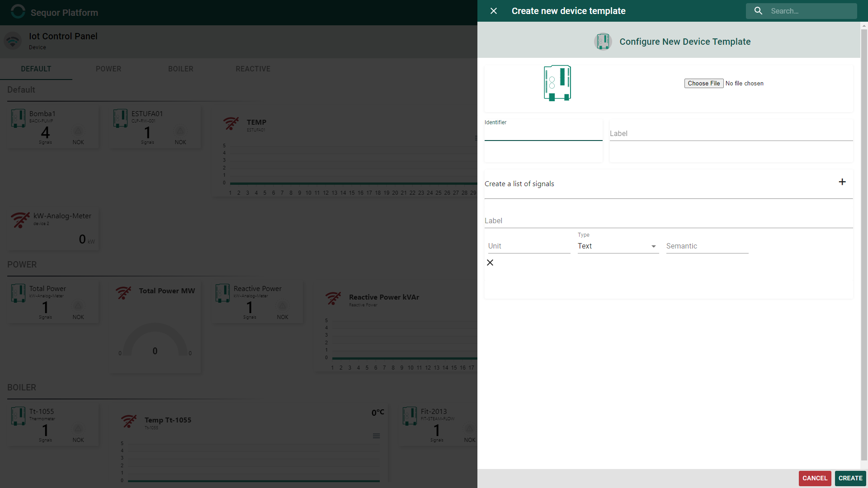Click the No file chosen text
This screenshot has height=488, width=868.
pyautogui.click(x=745, y=84)
